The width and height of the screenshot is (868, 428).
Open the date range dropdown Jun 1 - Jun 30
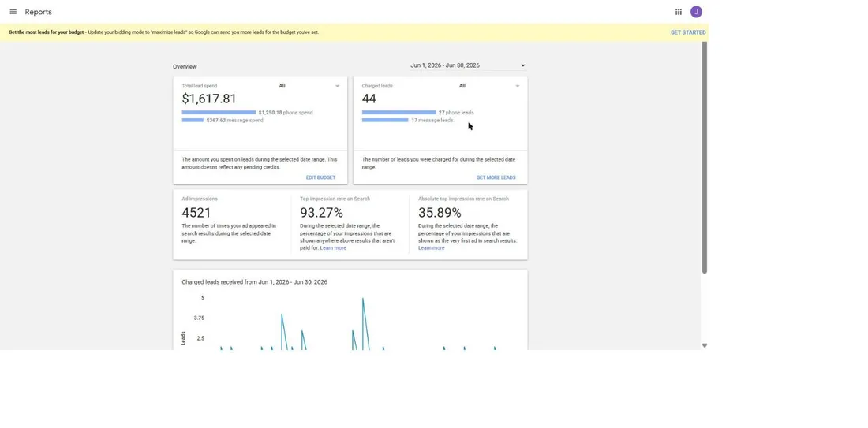(x=468, y=65)
